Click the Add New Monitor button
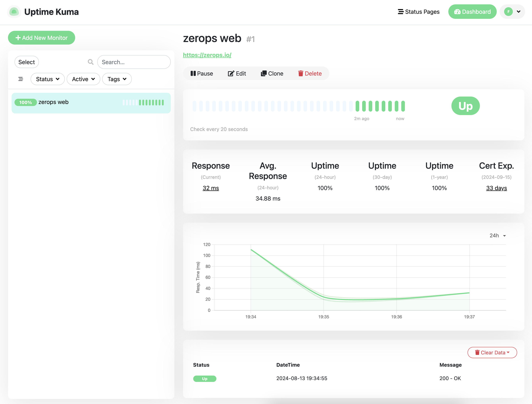Viewport: 532px width, 404px height. click(41, 38)
